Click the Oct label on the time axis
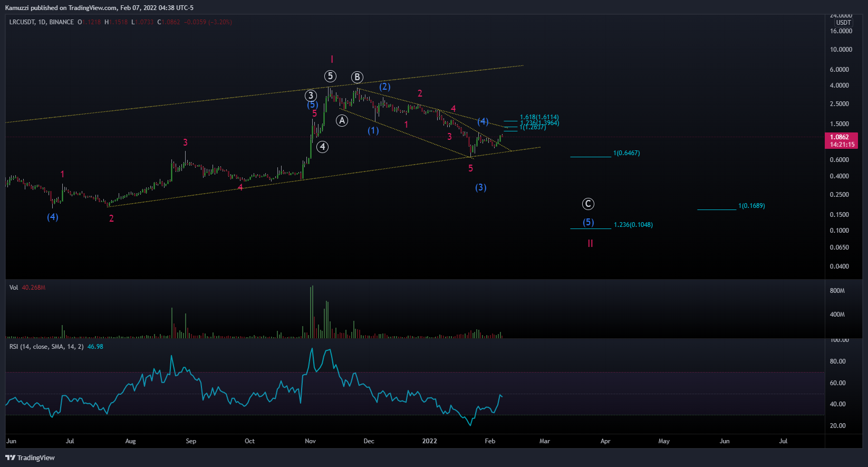This screenshot has width=868, height=467. (249, 441)
